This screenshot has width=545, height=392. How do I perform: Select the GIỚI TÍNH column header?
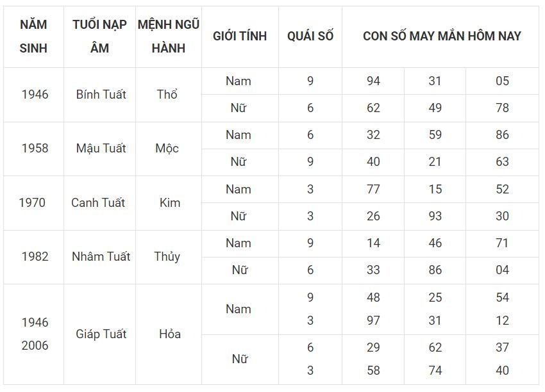coord(240,37)
